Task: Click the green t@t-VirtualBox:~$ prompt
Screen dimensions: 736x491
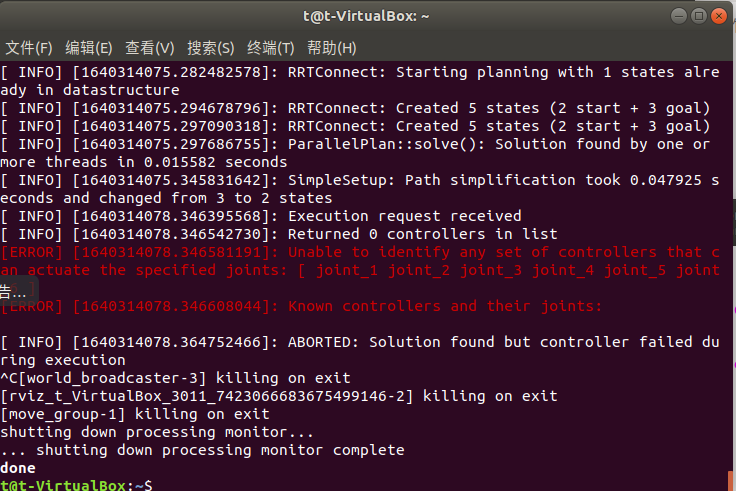Action: [76, 485]
